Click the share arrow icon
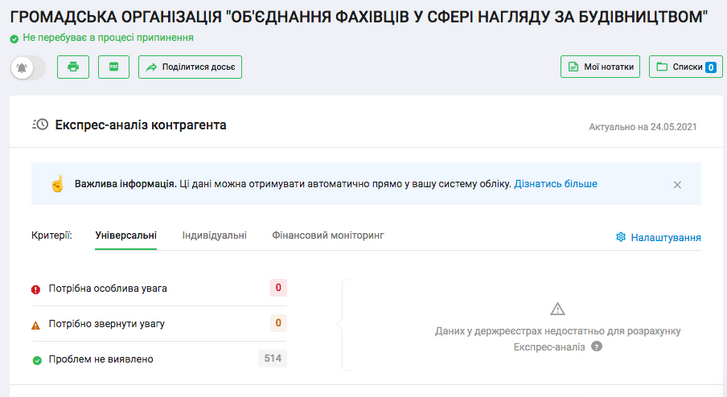The image size is (727, 397). (x=151, y=67)
